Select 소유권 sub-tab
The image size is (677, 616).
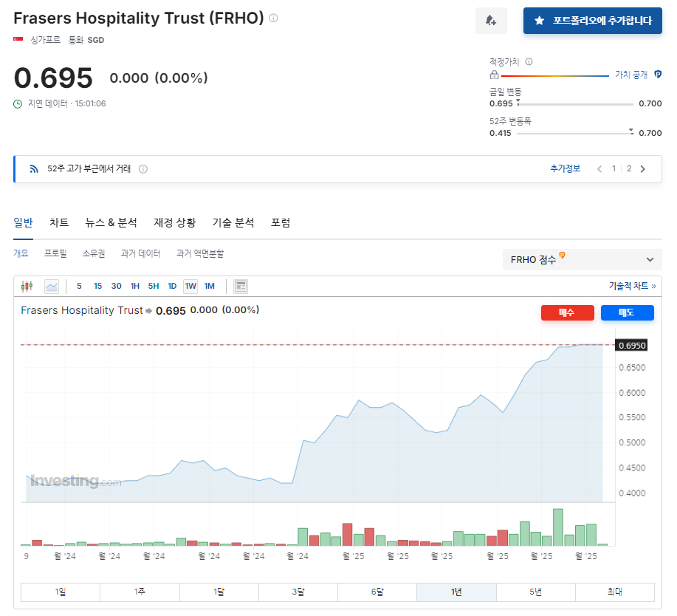(x=94, y=253)
